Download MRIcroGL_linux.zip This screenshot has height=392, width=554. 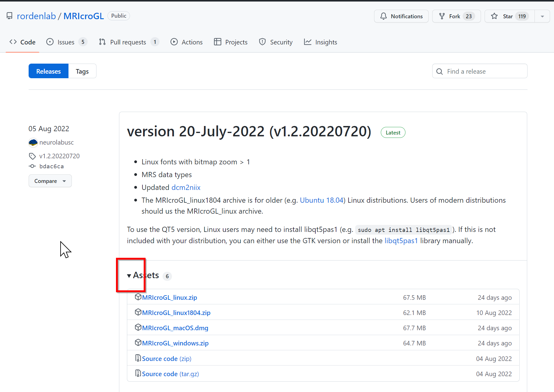pos(170,297)
